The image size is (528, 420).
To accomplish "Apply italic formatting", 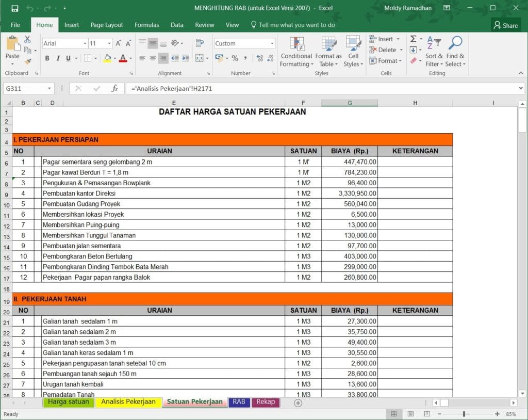I will pyautogui.click(x=58, y=58).
